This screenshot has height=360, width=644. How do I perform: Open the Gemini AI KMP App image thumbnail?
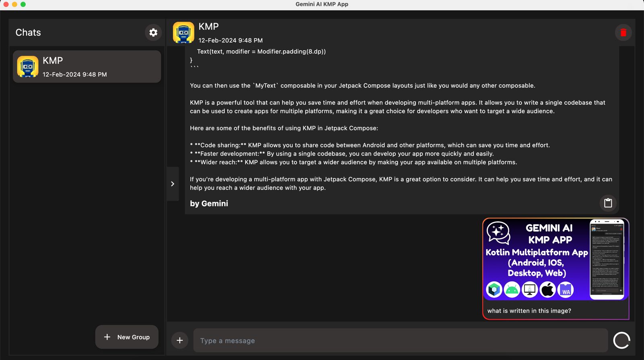point(555,260)
